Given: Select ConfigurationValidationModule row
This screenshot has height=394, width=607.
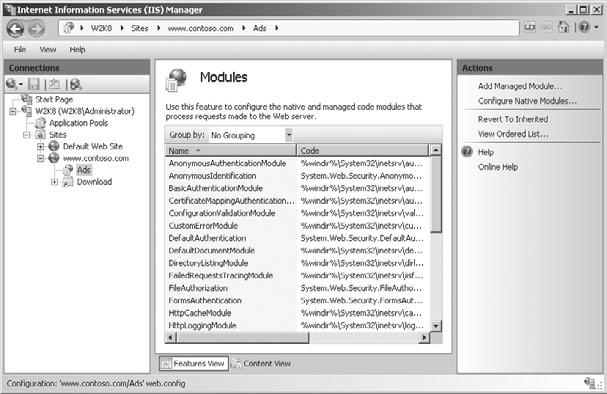Looking at the screenshot, I should tap(297, 213).
